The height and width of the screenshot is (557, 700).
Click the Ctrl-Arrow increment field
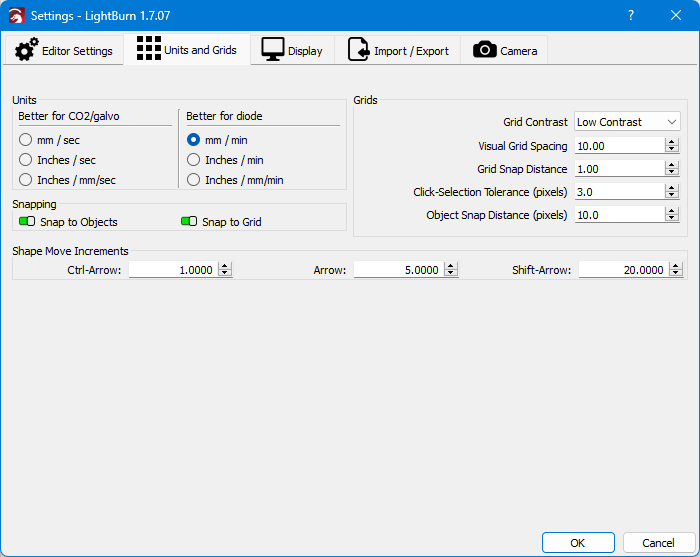(173, 270)
